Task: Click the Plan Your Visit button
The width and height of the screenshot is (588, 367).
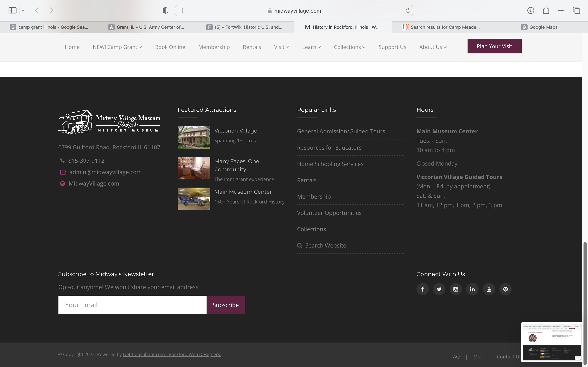Action: [494, 46]
